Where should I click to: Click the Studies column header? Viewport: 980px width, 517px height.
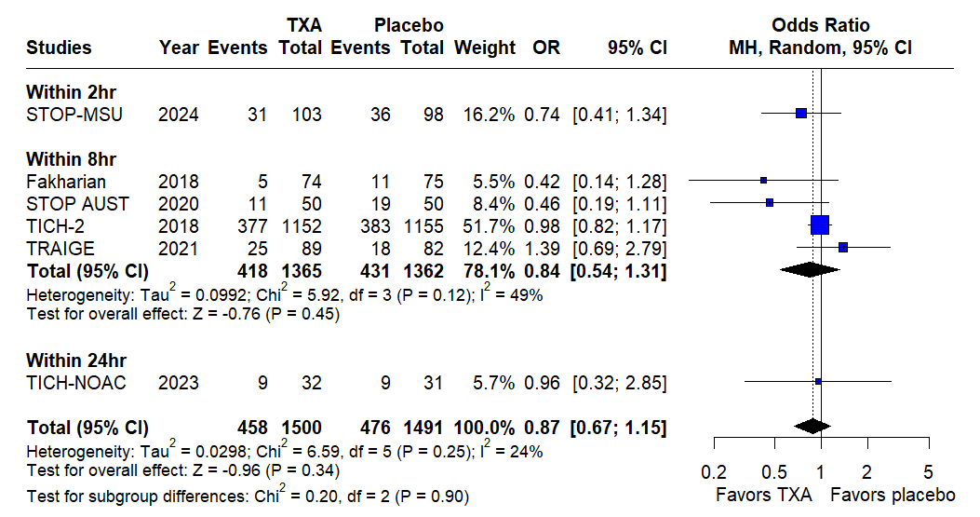[x=59, y=48]
